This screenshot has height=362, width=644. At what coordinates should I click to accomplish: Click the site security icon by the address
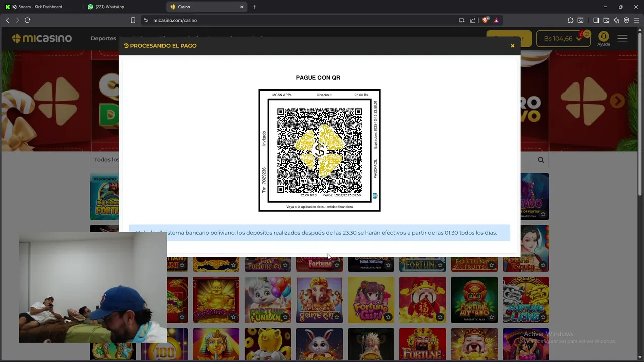point(146,20)
